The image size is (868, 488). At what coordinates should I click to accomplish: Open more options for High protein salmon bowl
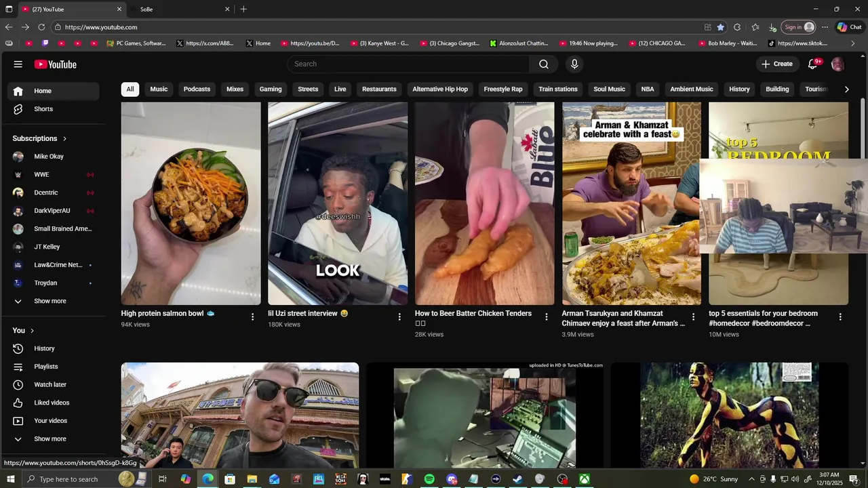252,317
